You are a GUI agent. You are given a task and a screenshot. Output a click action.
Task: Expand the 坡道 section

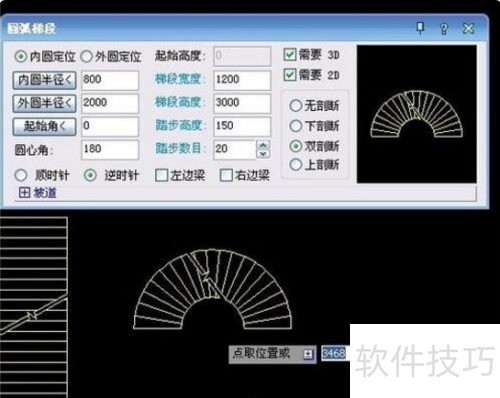point(24,192)
